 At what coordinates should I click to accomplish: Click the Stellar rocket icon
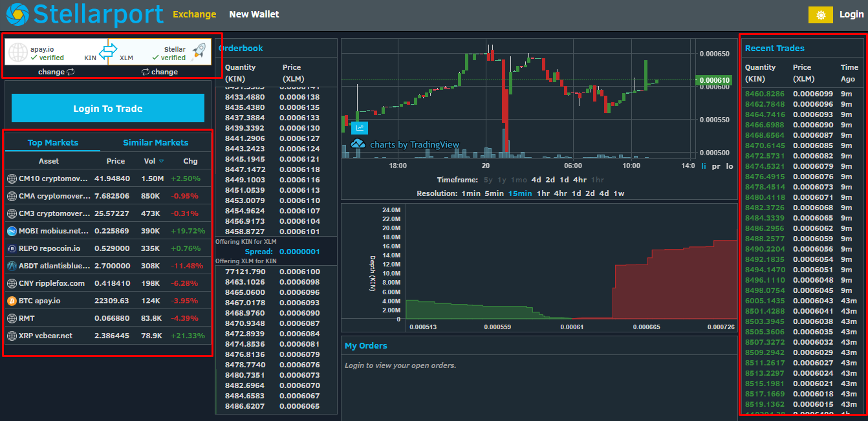[199, 50]
